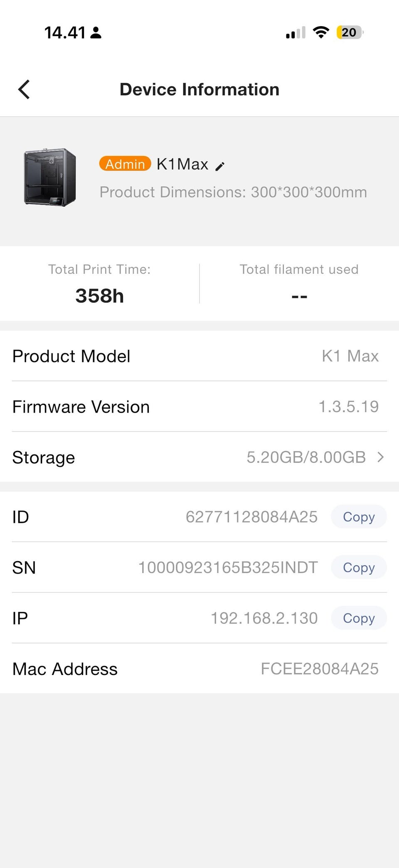Tap the Mac Address value FCEE28084A25
399x868 pixels.
click(320, 669)
